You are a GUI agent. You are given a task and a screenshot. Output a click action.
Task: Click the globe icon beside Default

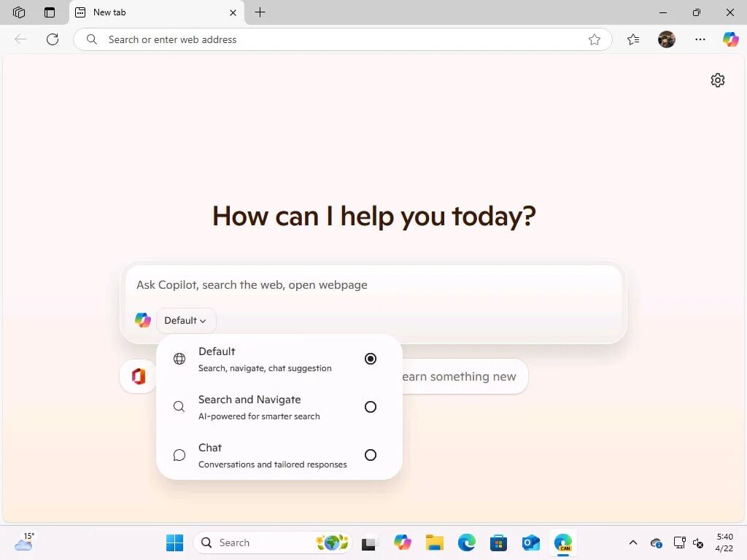179,359
